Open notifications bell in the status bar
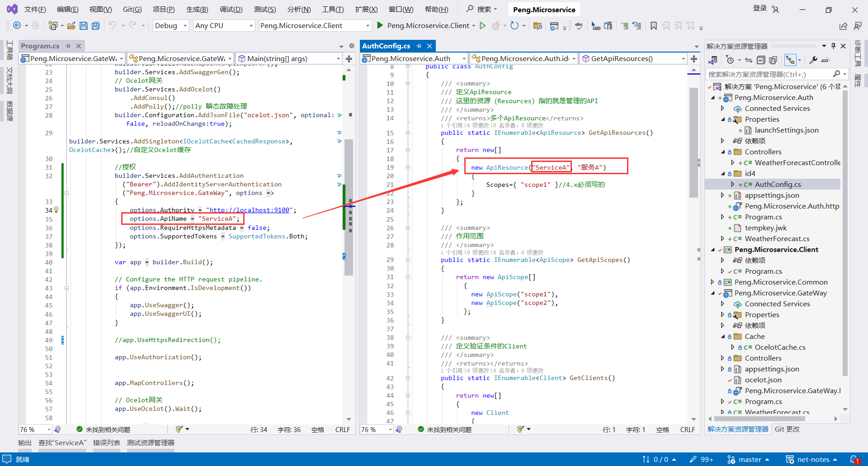The image size is (868, 466). coord(854,459)
